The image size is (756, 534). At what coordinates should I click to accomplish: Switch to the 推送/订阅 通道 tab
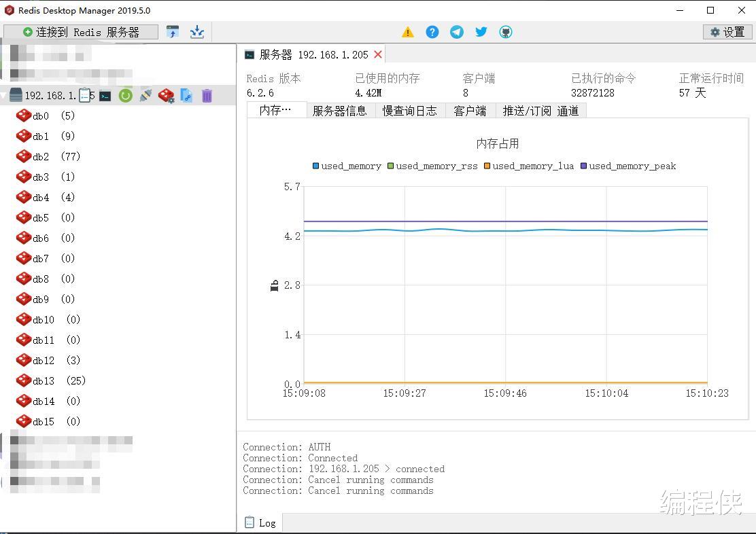pyautogui.click(x=541, y=111)
